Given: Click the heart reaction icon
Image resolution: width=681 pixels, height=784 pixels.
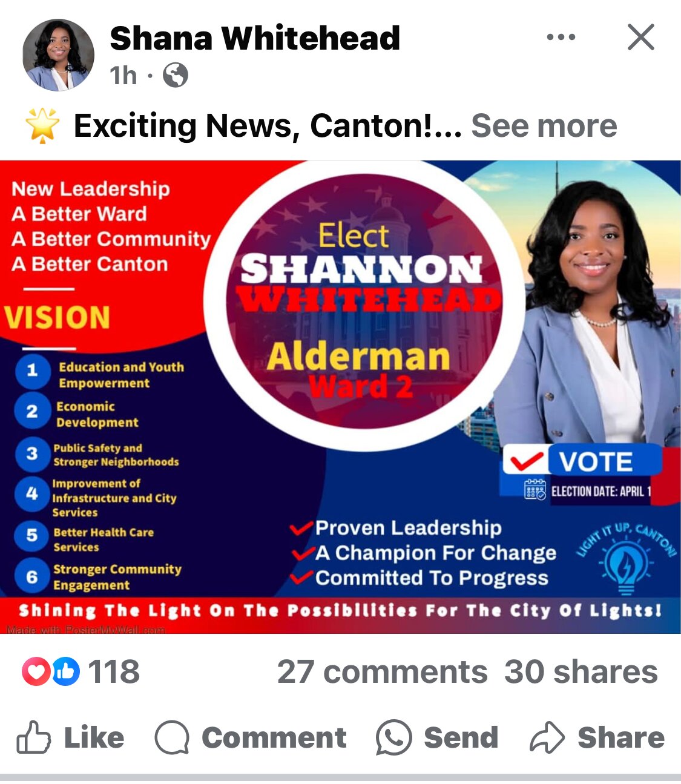Looking at the screenshot, I should (36, 671).
